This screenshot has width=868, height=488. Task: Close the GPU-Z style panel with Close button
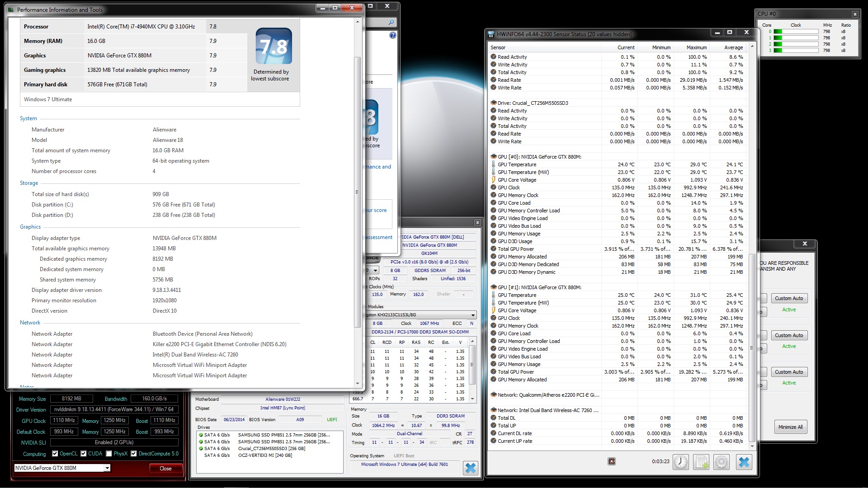(165, 469)
